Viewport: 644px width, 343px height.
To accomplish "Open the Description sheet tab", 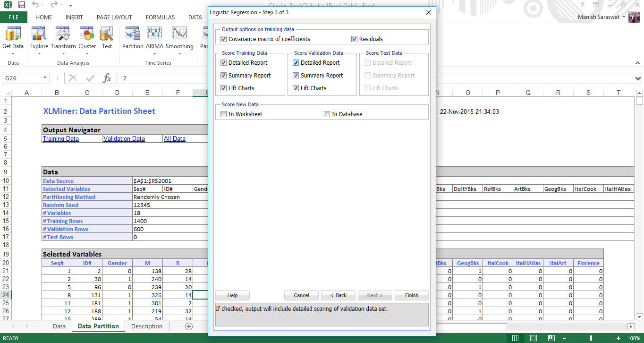I will click(146, 326).
